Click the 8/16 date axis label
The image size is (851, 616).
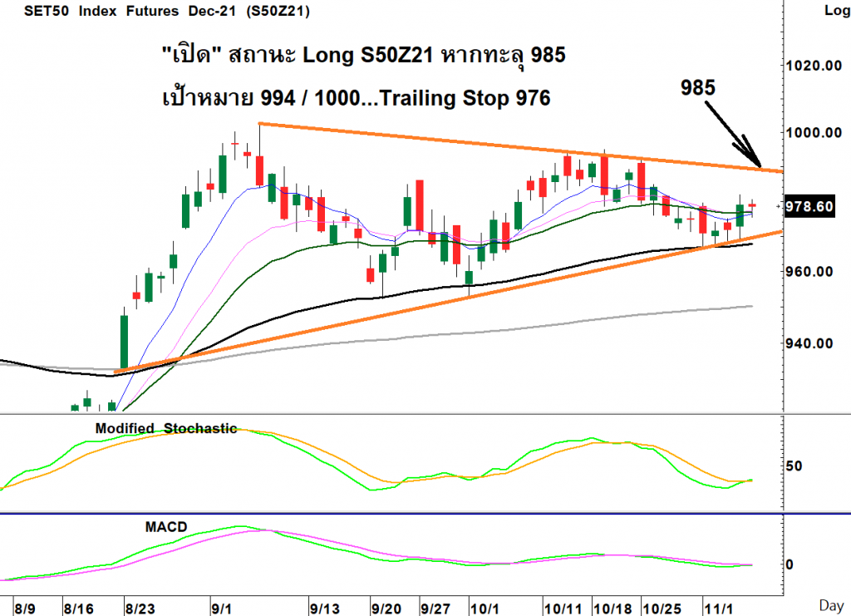point(79,609)
